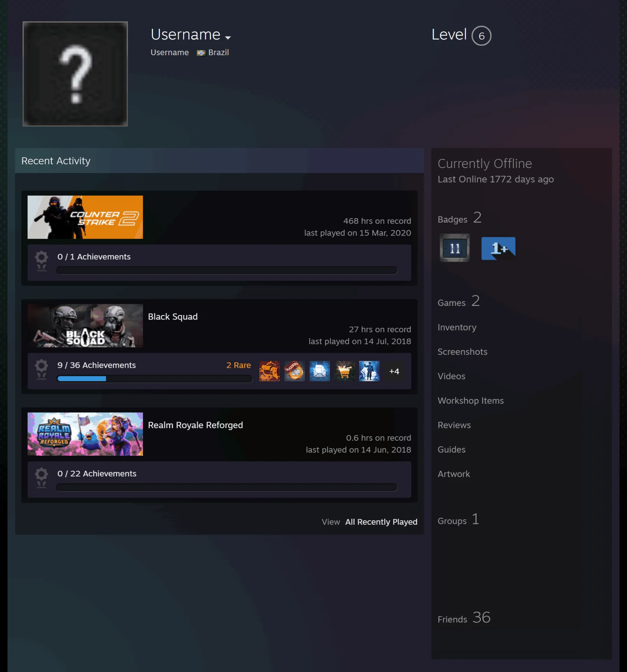
Task: Click achievement ribbon icon for Realm Royale
Action: (41, 478)
